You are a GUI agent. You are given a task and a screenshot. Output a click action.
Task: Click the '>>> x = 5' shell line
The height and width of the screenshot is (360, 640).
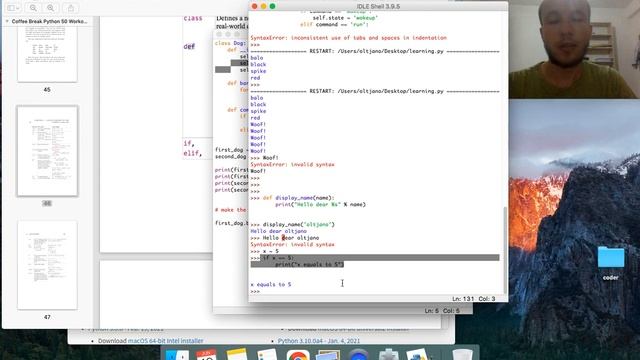coord(264,251)
